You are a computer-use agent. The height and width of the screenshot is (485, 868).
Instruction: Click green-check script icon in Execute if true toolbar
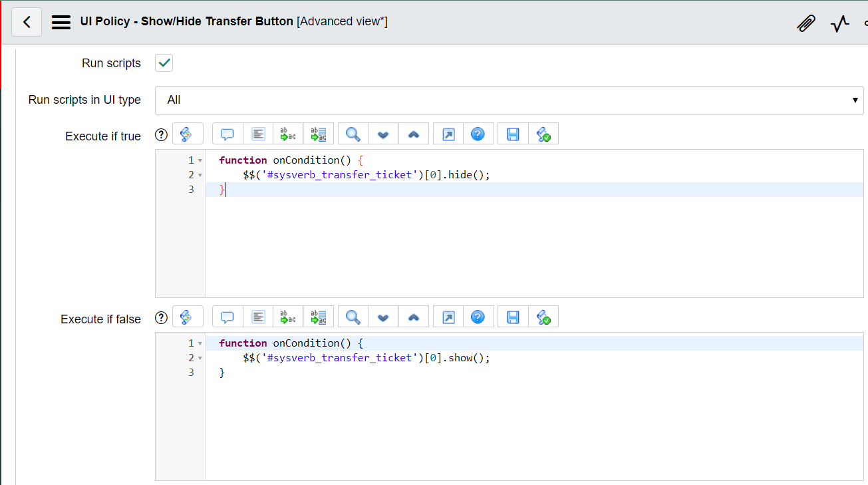coord(543,134)
